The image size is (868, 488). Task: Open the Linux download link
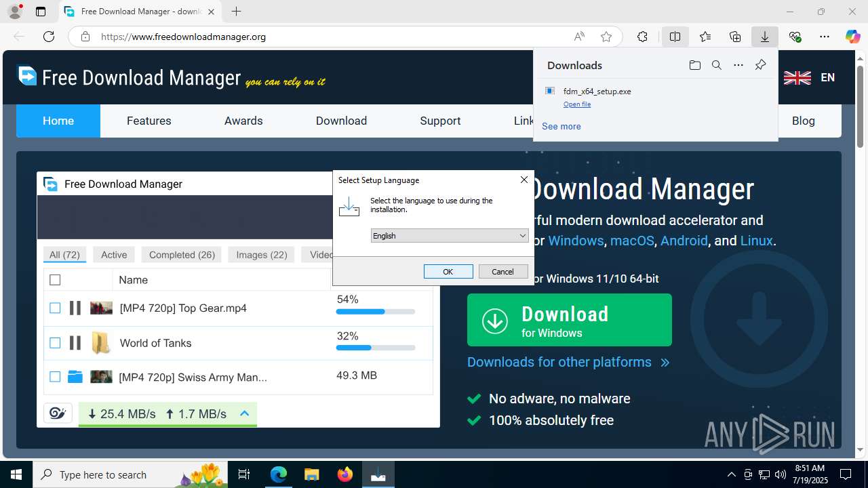(757, 241)
